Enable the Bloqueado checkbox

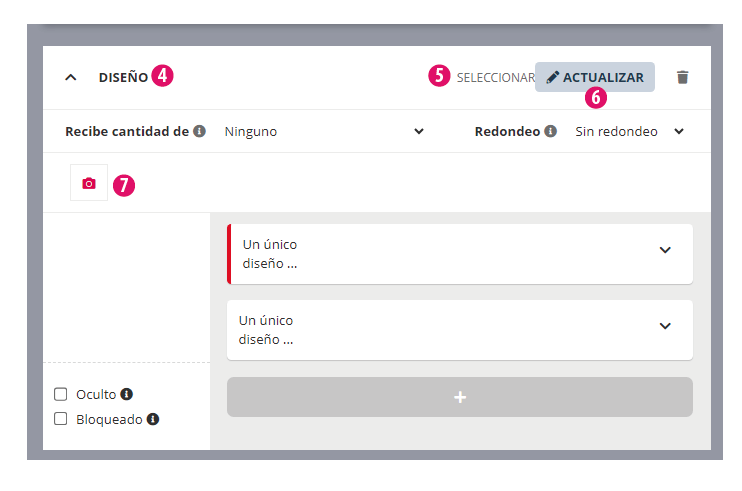click(x=61, y=419)
